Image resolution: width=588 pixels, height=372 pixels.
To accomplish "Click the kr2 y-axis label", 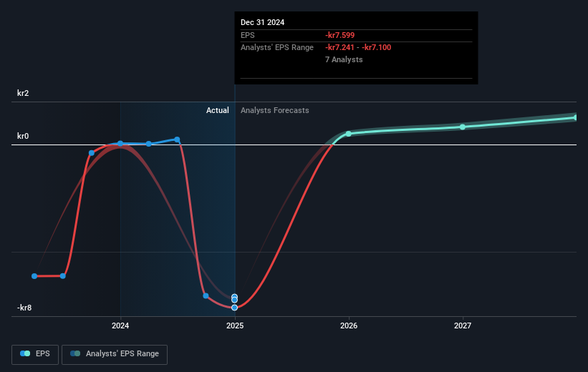I will (23, 93).
